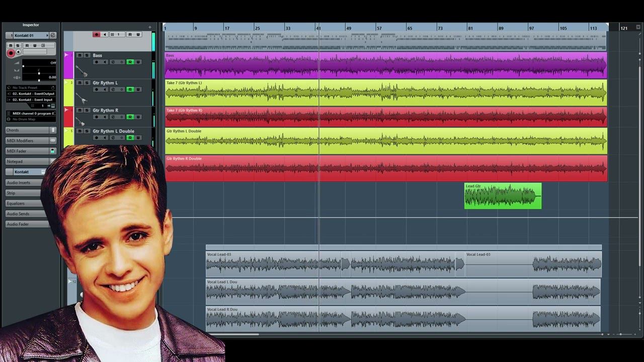Click the top track record-enable button
This screenshot has height=362, width=644.
[97, 34]
